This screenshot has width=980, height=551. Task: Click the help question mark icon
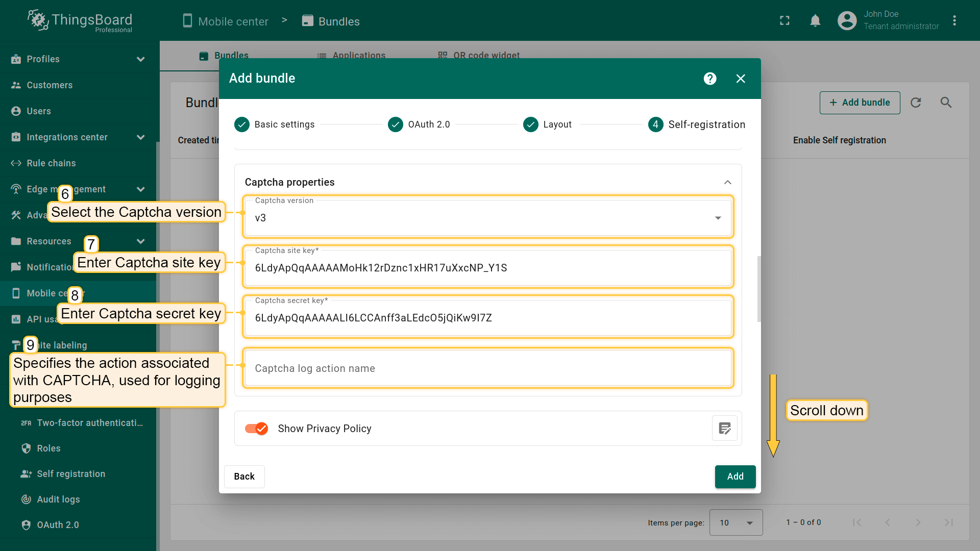click(x=710, y=79)
